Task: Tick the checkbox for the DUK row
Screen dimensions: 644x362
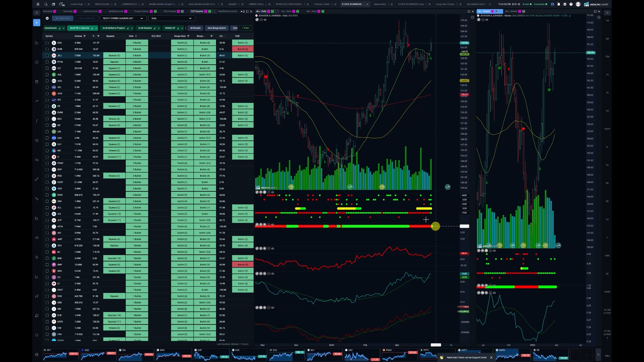Action: point(47,43)
